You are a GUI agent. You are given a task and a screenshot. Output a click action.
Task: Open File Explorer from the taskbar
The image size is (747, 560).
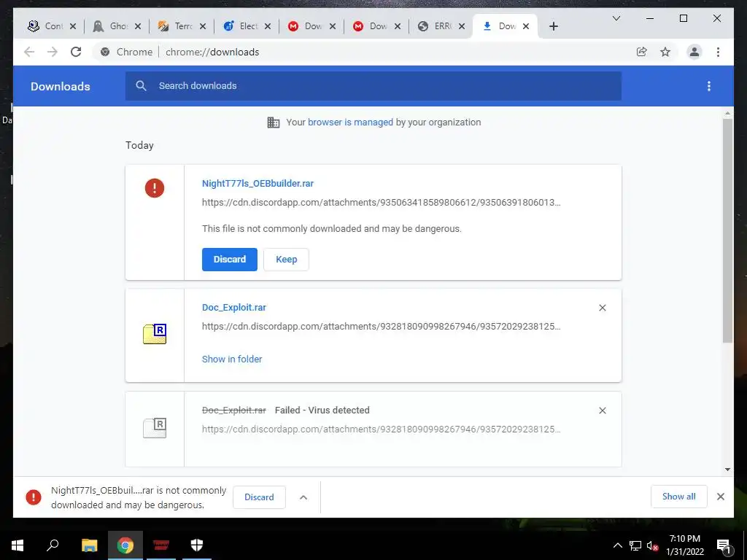[x=89, y=545]
